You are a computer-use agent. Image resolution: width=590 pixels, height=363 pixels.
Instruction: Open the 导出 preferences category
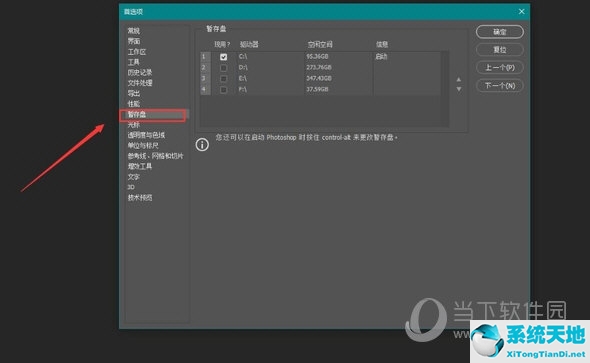coord(134,93)
